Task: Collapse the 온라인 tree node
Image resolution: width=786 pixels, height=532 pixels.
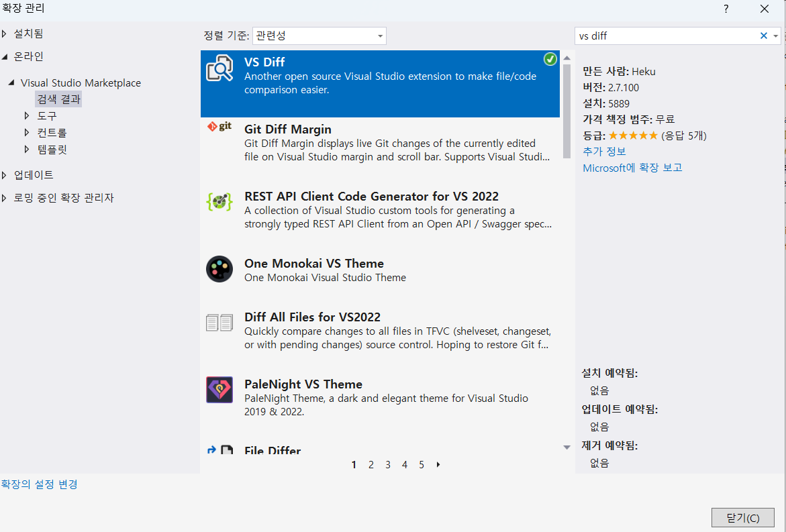Action: click(x=5, y=56)
